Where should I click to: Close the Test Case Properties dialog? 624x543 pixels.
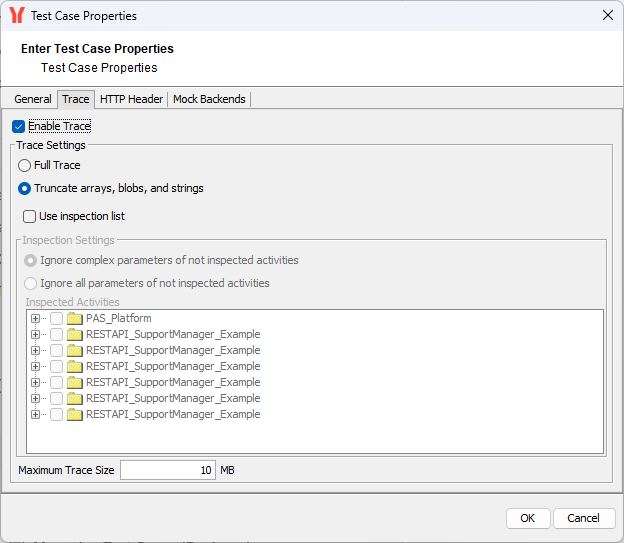coord(607,15)
